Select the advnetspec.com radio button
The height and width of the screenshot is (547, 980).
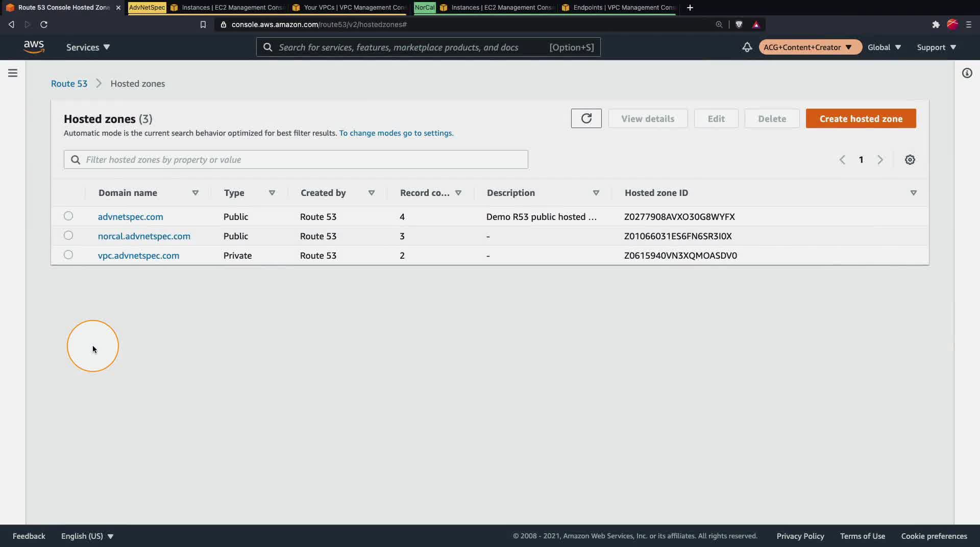point(68,216)
